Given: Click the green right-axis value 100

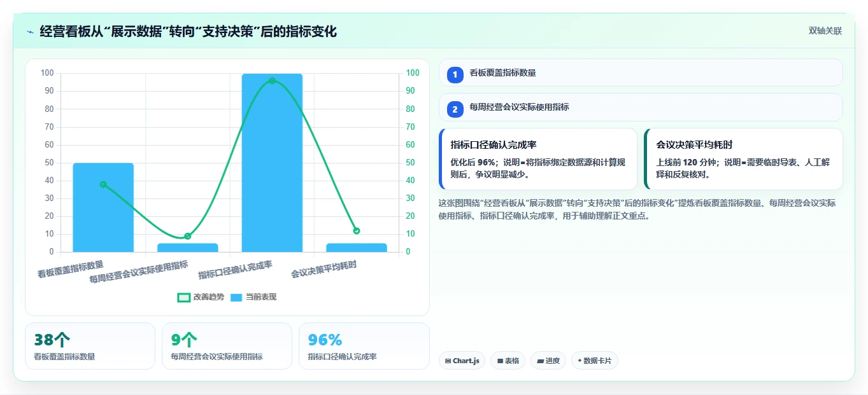Looking at the screenshot, I should [413, 73].
